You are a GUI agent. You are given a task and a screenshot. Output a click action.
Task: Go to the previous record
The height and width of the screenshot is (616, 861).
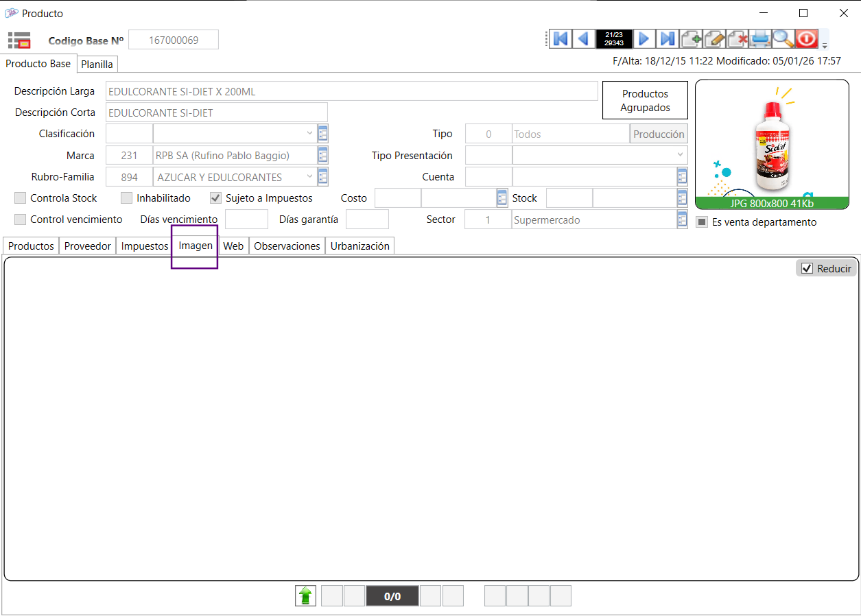[x=583, y=38]
